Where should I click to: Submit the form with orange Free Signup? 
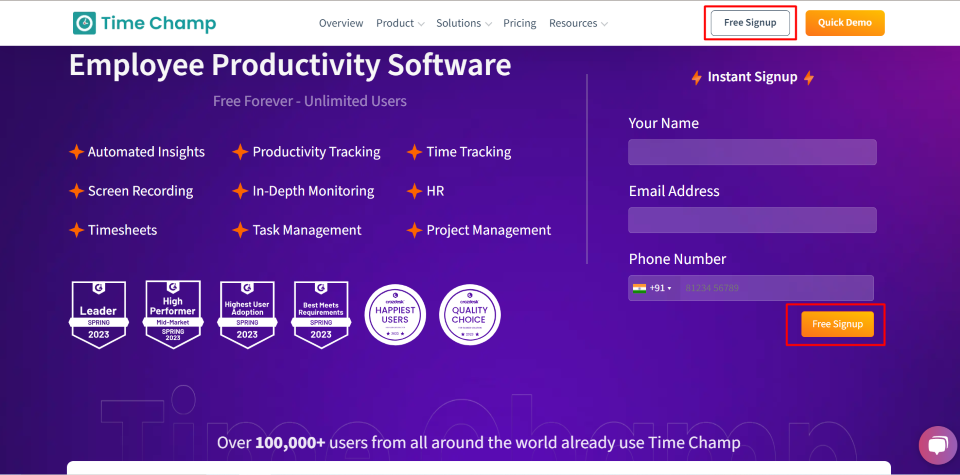[838, 324]
